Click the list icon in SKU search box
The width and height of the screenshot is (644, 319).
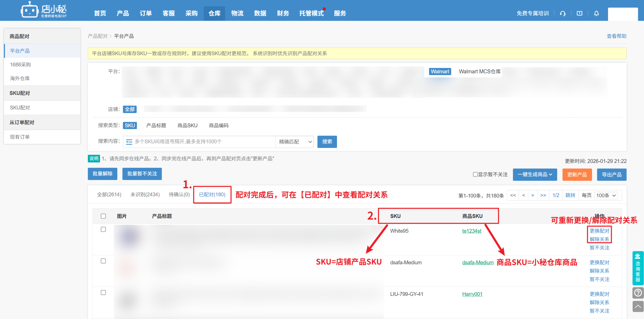pos(129,142)
